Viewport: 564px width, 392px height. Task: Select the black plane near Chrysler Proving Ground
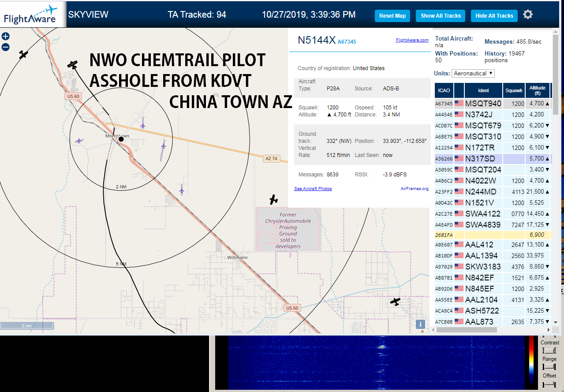[274, 200]
